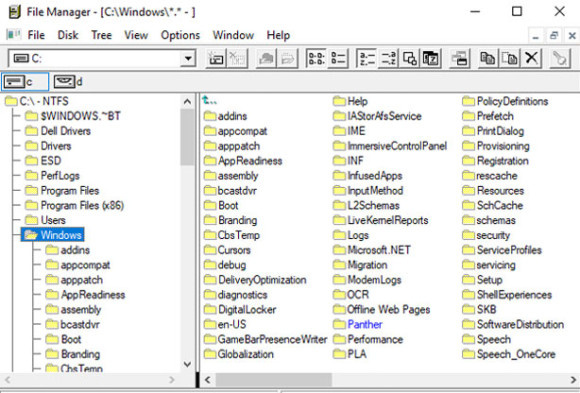The width and height of the screenshot is (580, 393).
Task: Switch to All File Details view
Action: [x=338, y=58]
